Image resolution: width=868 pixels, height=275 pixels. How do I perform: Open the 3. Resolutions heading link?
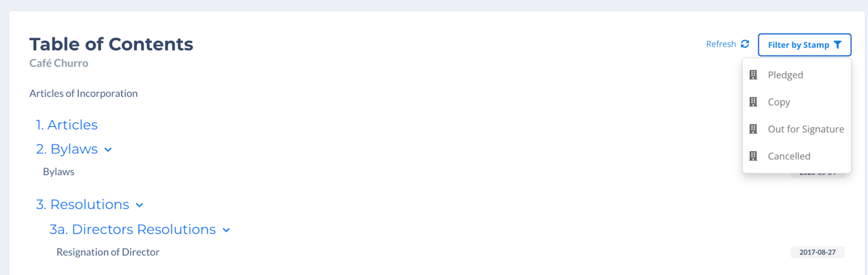point(82,205)
